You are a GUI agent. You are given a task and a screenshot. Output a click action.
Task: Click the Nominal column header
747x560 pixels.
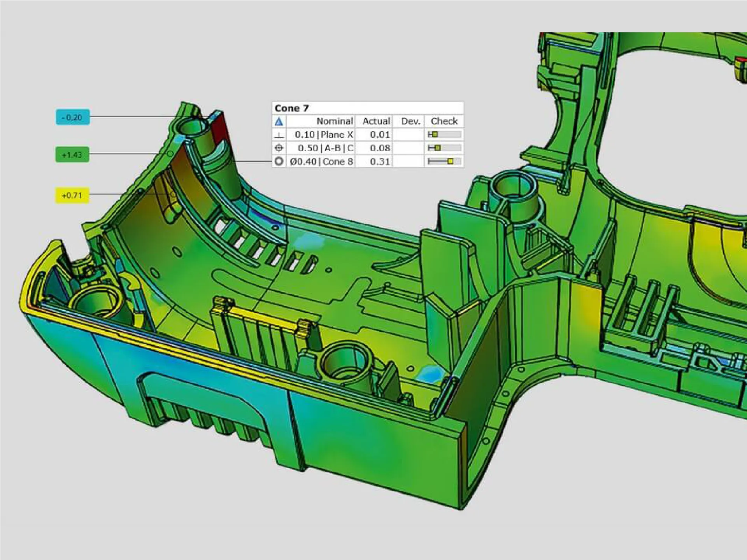[x=334, y=121]
